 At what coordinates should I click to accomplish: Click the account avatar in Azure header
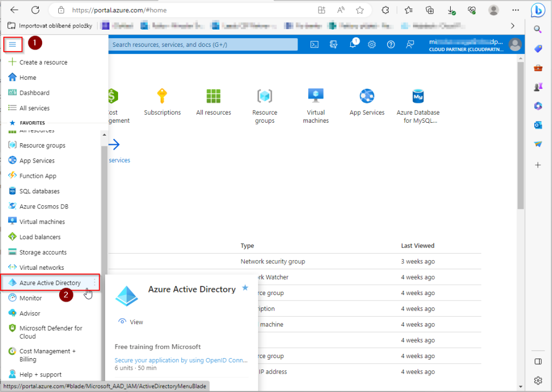[x=515, y=45]
